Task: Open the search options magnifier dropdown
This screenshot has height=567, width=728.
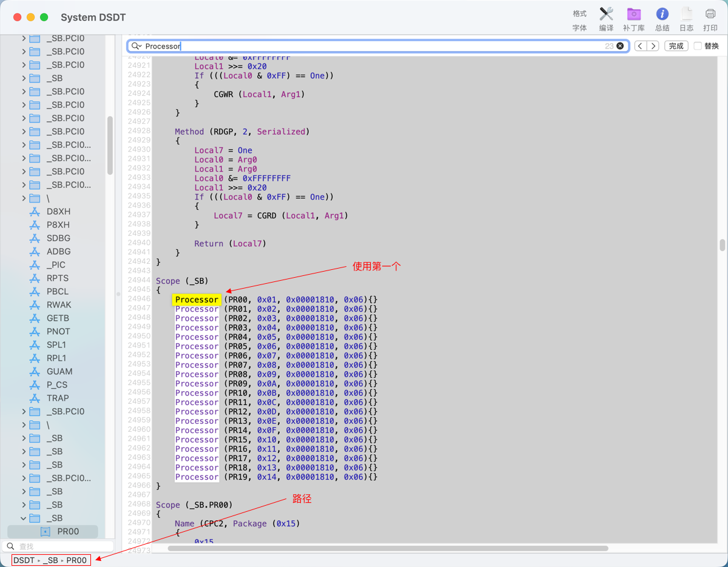Action: [136, 46]
